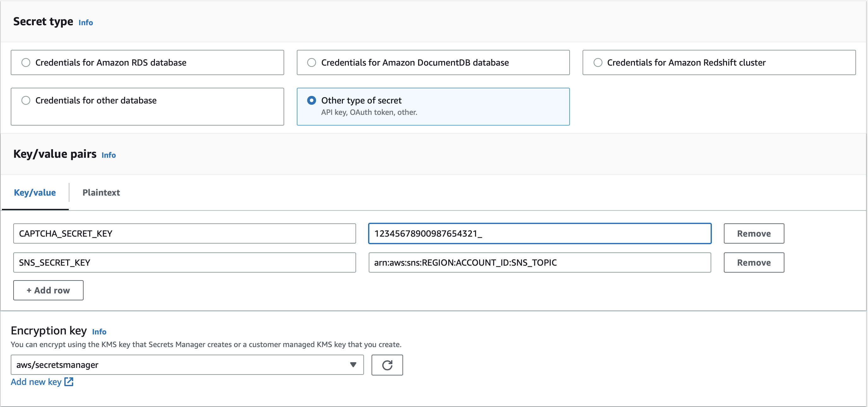Select Other type of secret option
Image resolution: width=868 pixels, height=407 pixels.
click(x=312, y=100)
